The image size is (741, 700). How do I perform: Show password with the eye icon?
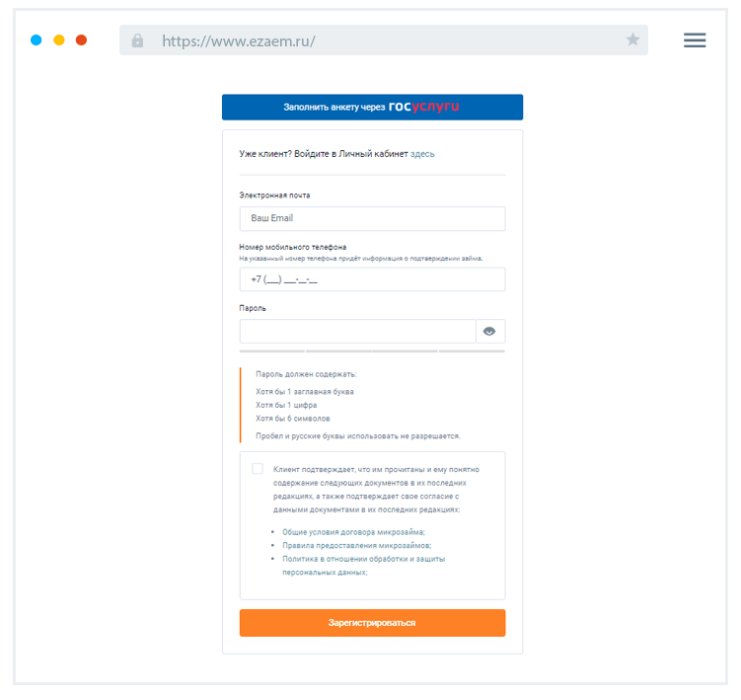489,332
